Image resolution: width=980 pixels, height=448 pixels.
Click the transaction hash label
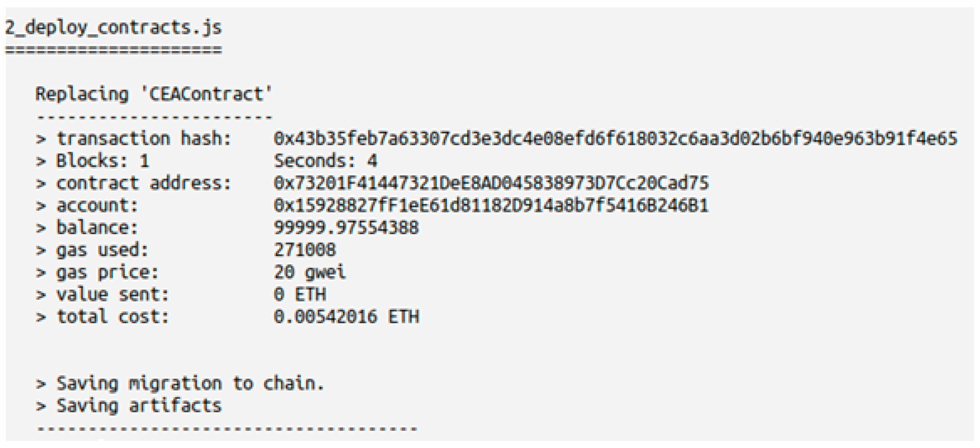(144, 138)
